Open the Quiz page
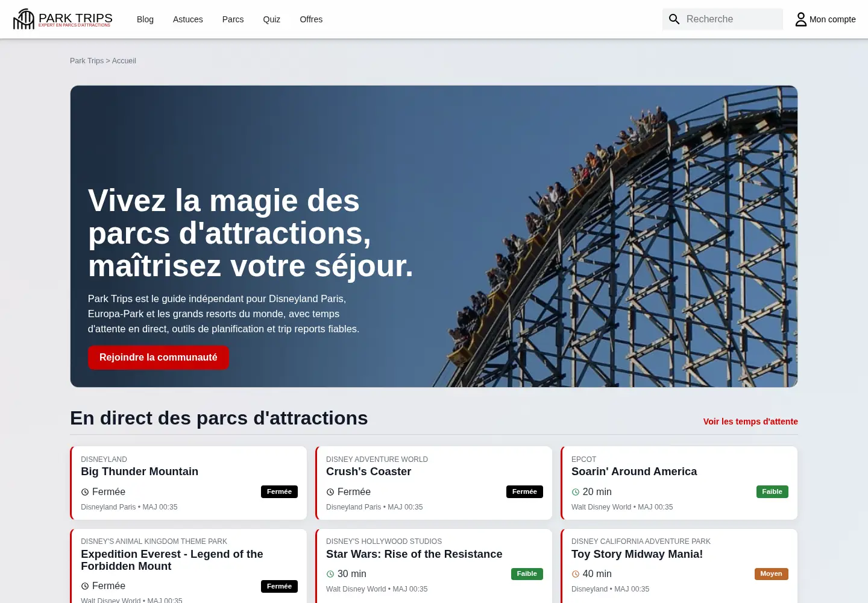This screenshot has height=603, width=868. [272, 19]
